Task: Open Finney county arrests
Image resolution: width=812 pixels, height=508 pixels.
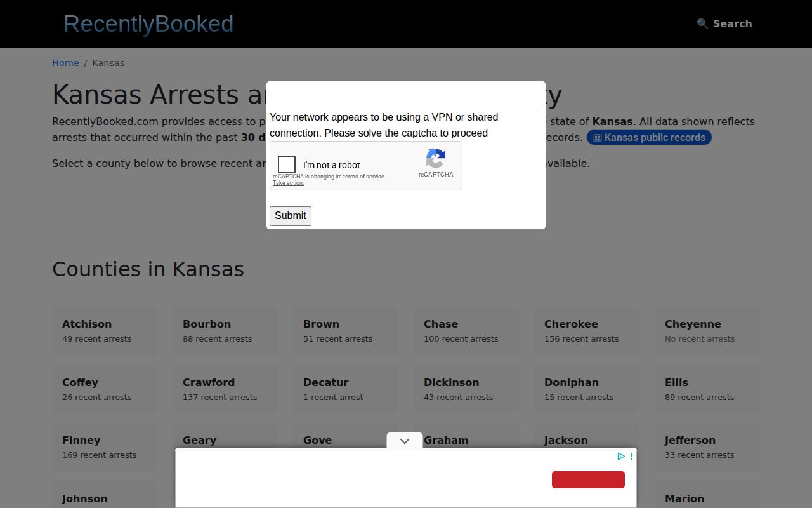Action: pos(105,447)
